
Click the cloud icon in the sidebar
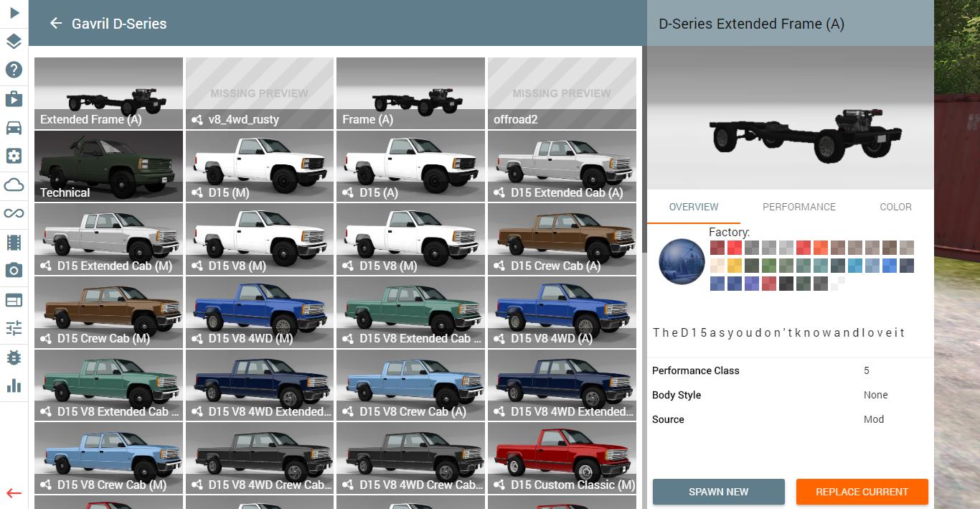(14, 185)
